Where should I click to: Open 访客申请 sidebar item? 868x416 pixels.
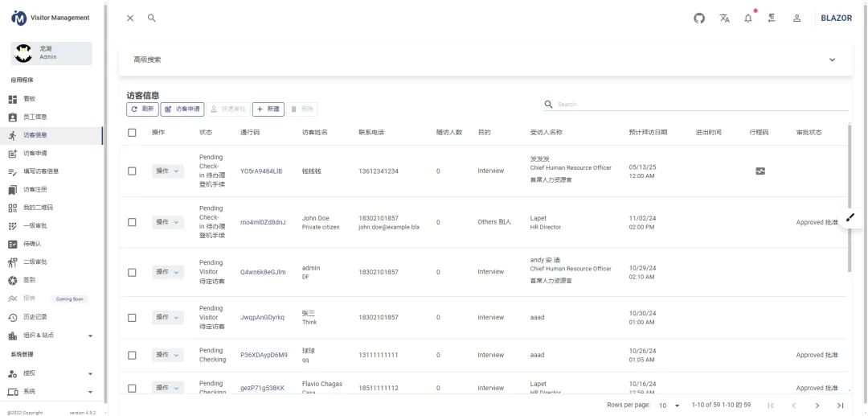51,154
